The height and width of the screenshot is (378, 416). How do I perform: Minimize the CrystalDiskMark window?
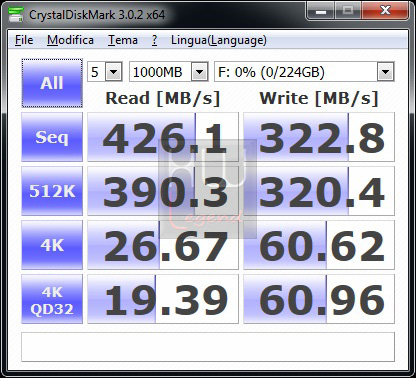click(x=321, y=12)
